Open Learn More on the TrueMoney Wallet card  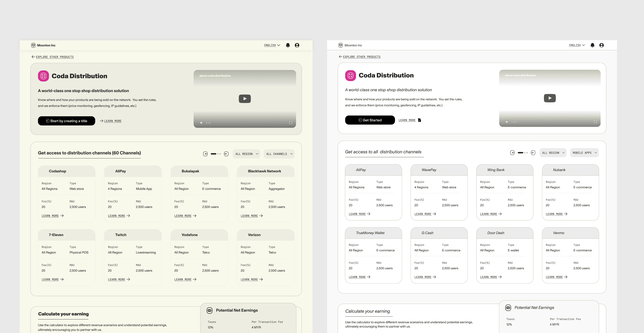coord(359,277)
